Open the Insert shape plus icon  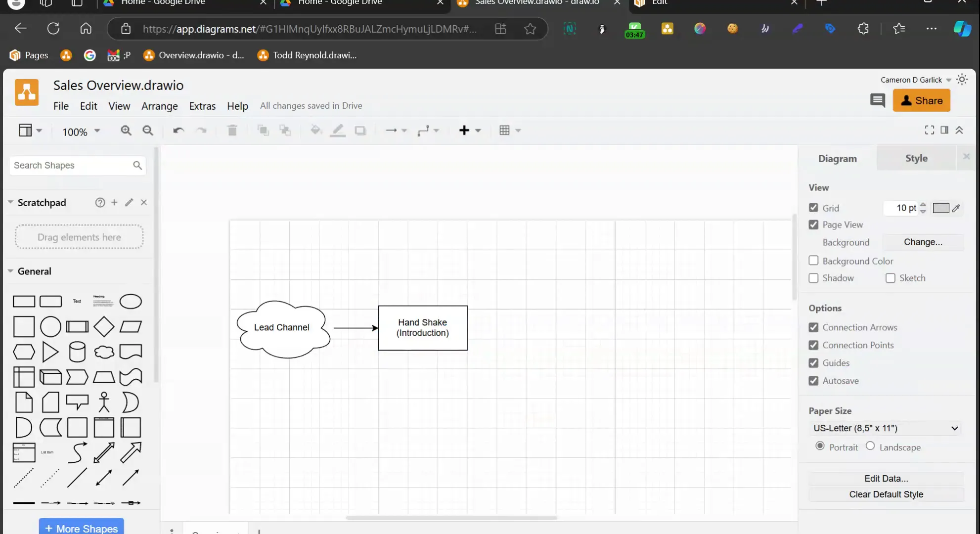click(x=465, y=130)
